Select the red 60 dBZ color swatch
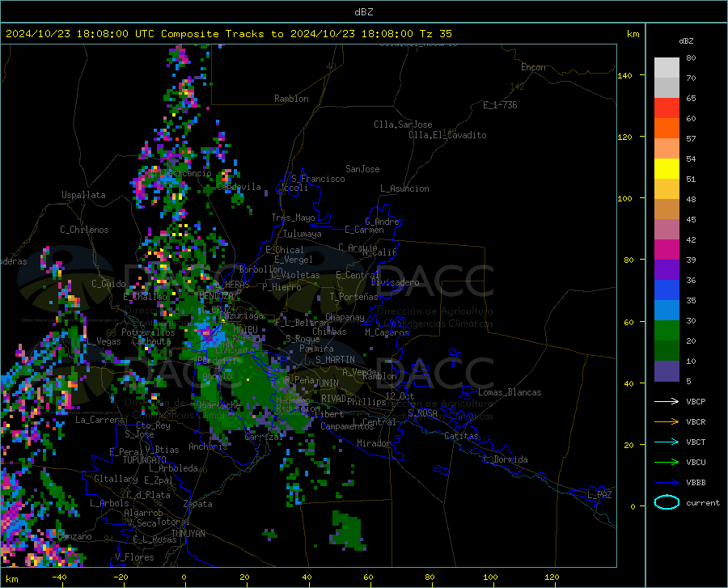Screen dimensions: 728x588 [x=667, y=108]
